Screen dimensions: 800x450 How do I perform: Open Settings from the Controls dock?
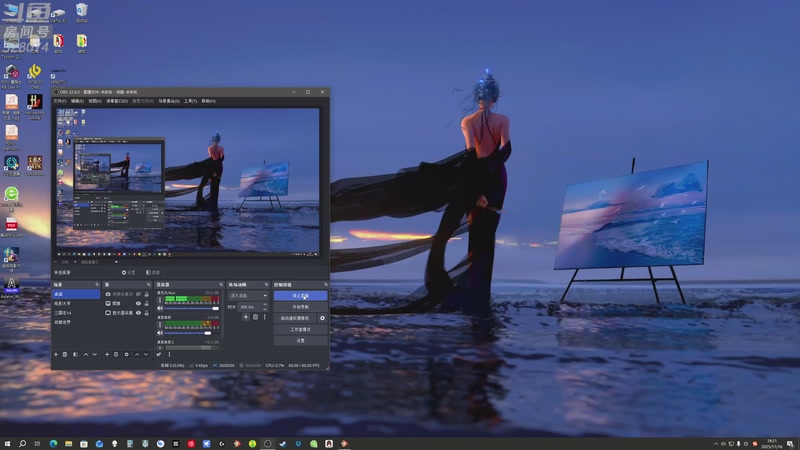point(301,340)
